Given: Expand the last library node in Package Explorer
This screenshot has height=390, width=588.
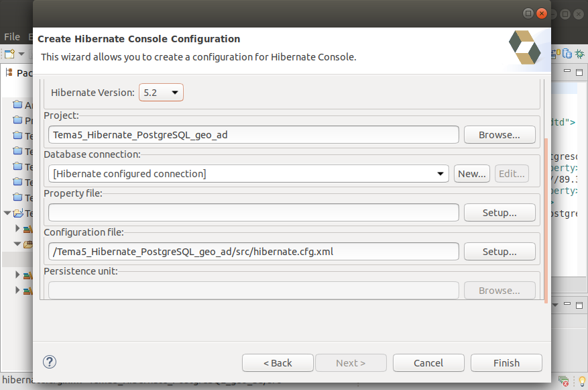Looking at the screenshot, I should point(17,290).
